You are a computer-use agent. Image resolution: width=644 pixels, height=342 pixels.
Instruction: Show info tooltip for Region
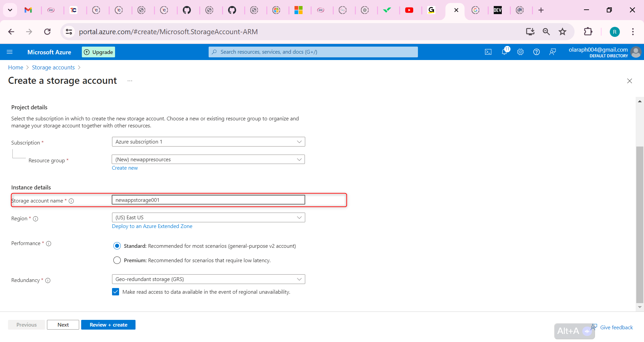(36, 219)
